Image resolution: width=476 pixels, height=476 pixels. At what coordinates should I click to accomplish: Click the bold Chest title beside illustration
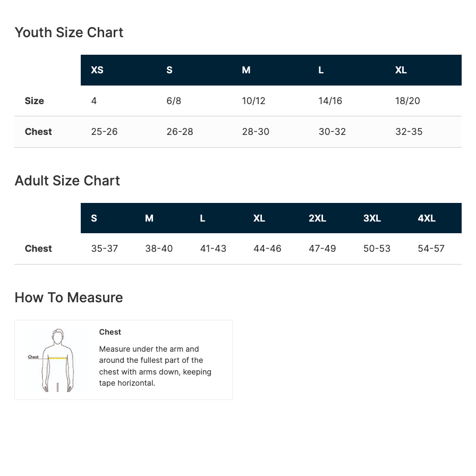110,332
